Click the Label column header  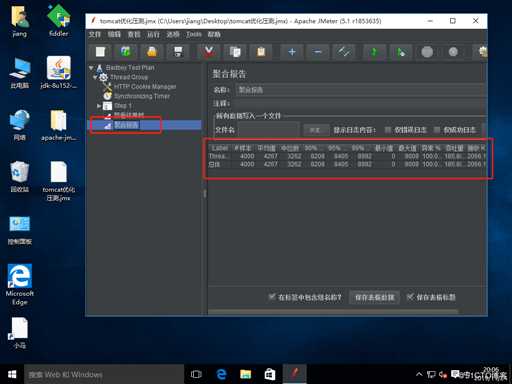[220, 148]
